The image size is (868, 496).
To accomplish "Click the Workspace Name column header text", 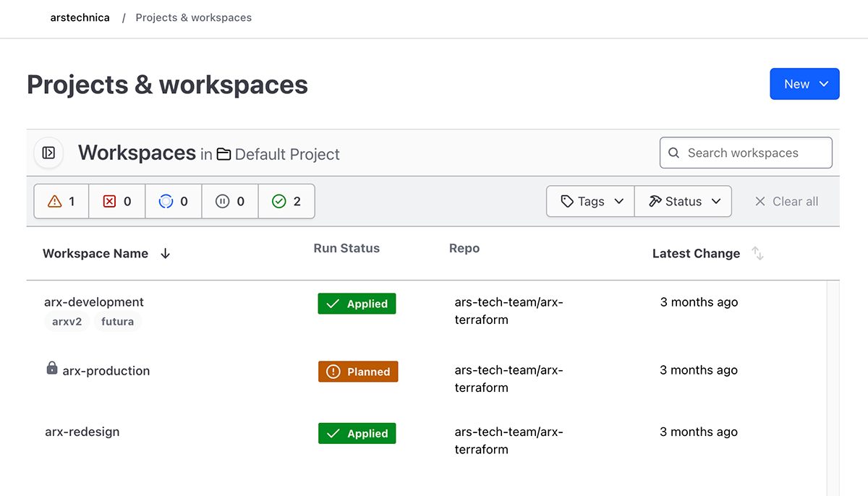I will [95, 253].
